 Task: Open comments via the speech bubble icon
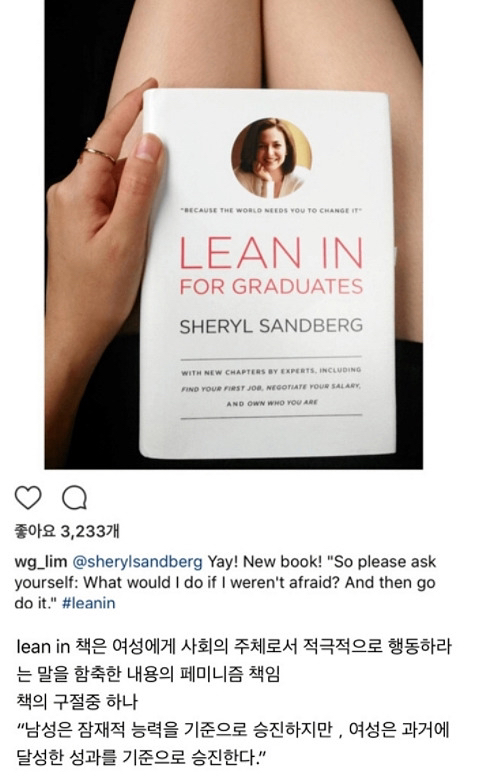(x=74, y=498)
